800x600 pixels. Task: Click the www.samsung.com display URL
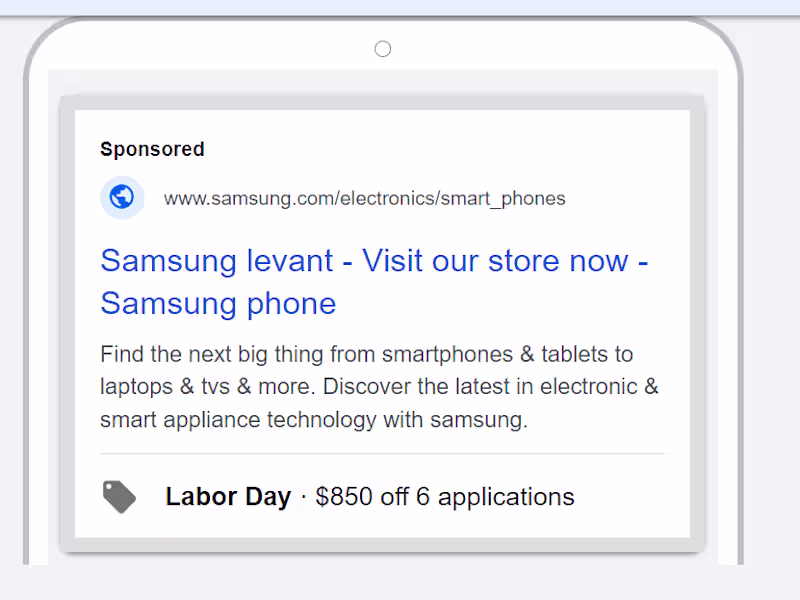click(250, 198)
